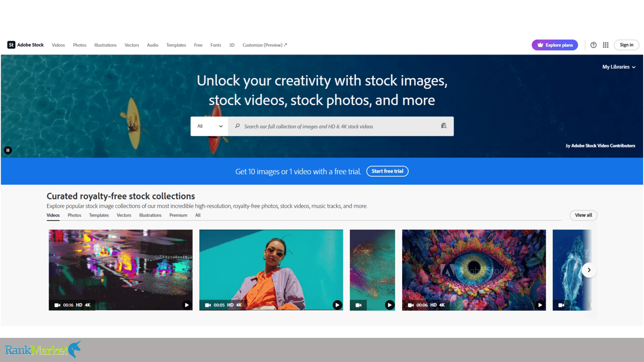Viewport: 644px width, 362px height.
Task: Open Templates in top navigation
Action: point(176,45)
